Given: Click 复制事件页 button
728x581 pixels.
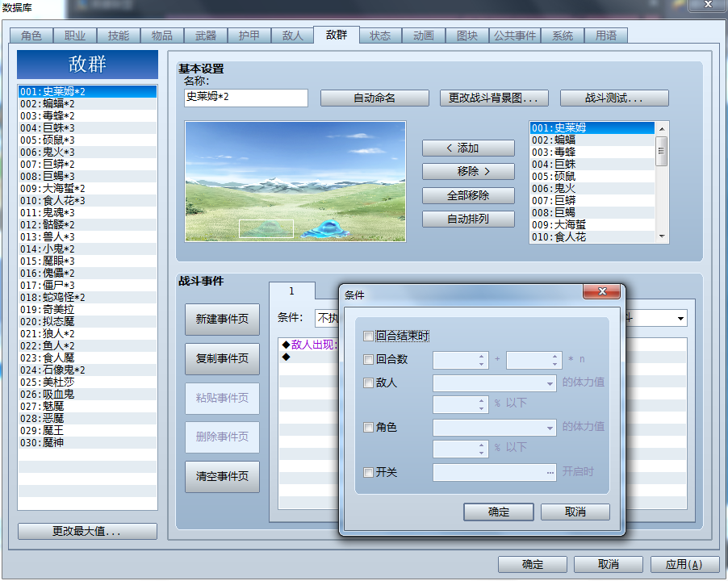Looking at the screenshot, I should tap(222, 359).
